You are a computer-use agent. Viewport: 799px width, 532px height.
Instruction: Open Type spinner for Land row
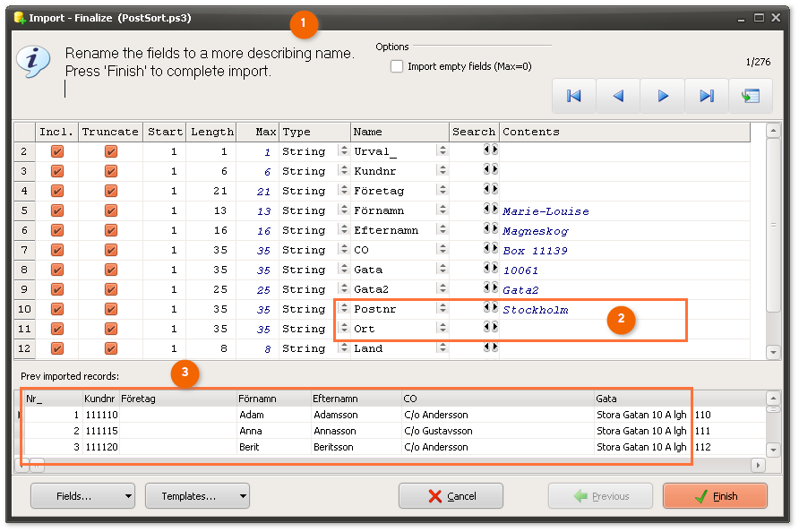click(344, 348)
